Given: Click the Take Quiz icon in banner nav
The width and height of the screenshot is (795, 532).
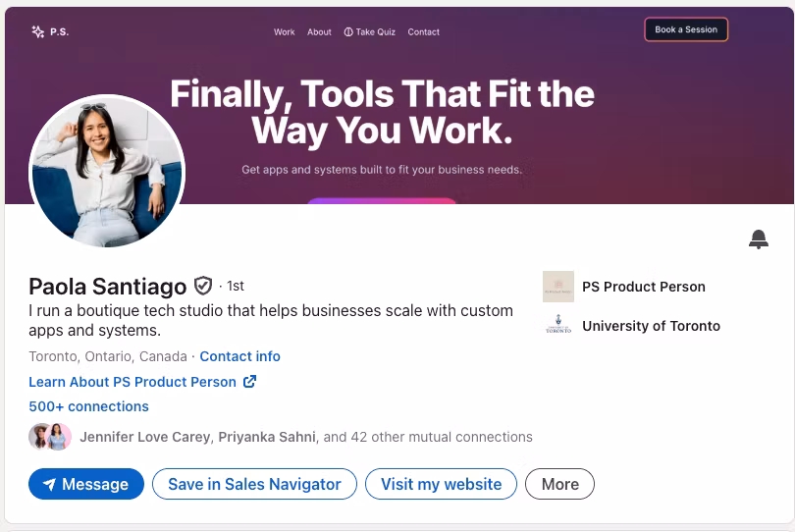Looking at the screenshot, I should (x=348, y=32).
